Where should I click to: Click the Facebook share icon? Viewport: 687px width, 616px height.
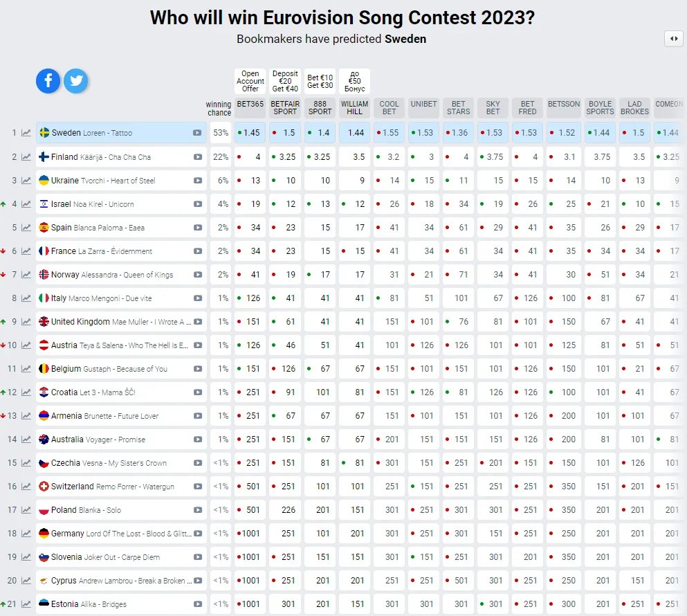(x=48, y=81)
